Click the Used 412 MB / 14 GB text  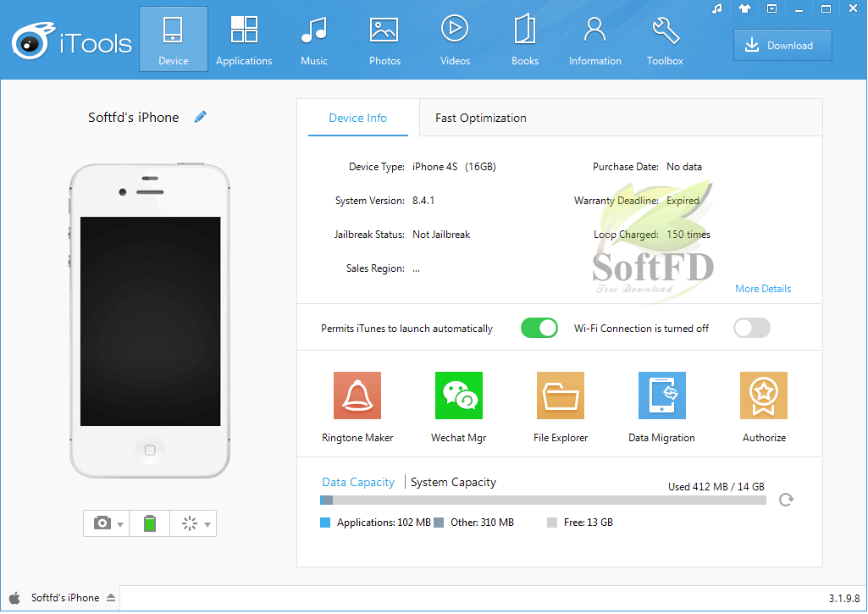pyautogui.click(x=716, y=487)
